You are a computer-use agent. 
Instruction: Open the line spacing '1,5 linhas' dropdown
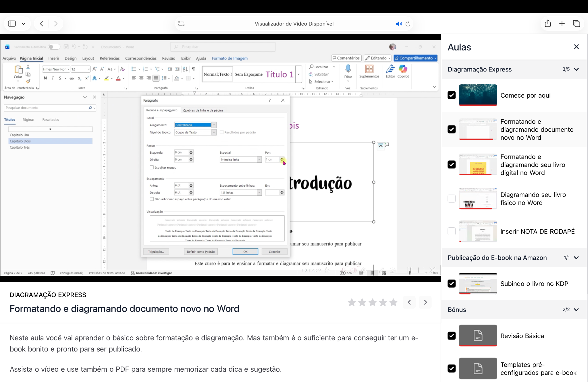click(259, 193)
